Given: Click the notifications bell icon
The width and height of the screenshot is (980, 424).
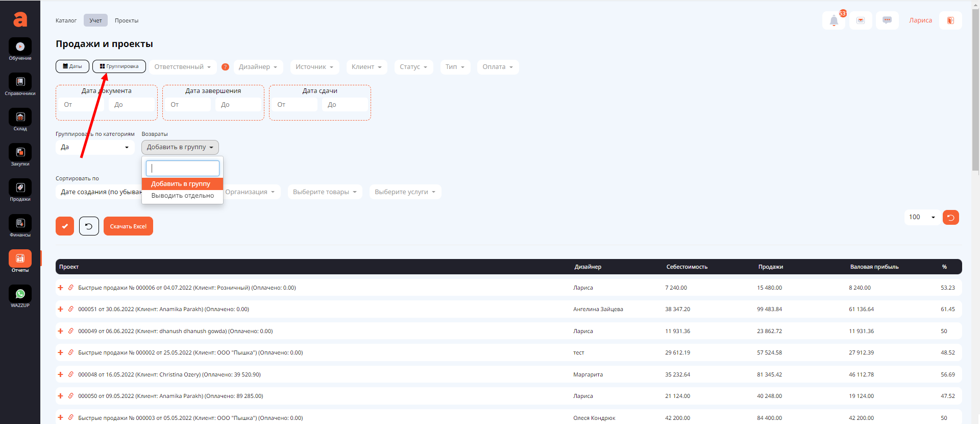Looking at the screenshot, I should [x=834, y=21].
